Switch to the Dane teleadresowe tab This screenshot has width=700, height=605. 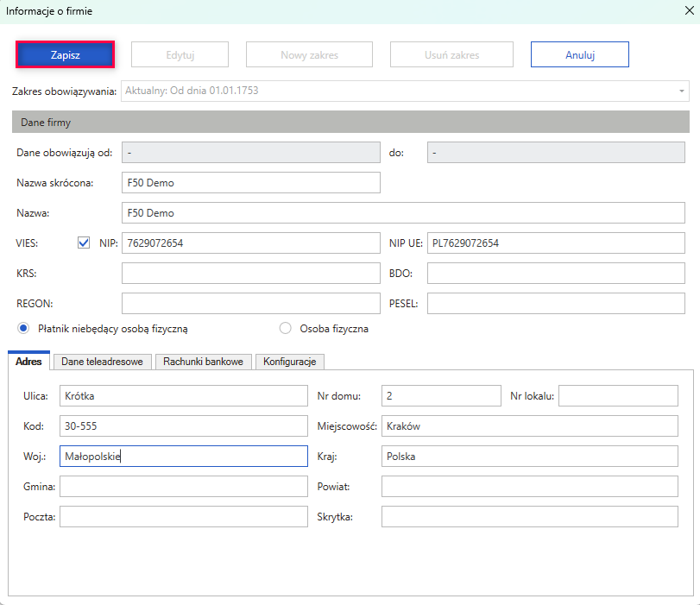(x=103, y=362)
